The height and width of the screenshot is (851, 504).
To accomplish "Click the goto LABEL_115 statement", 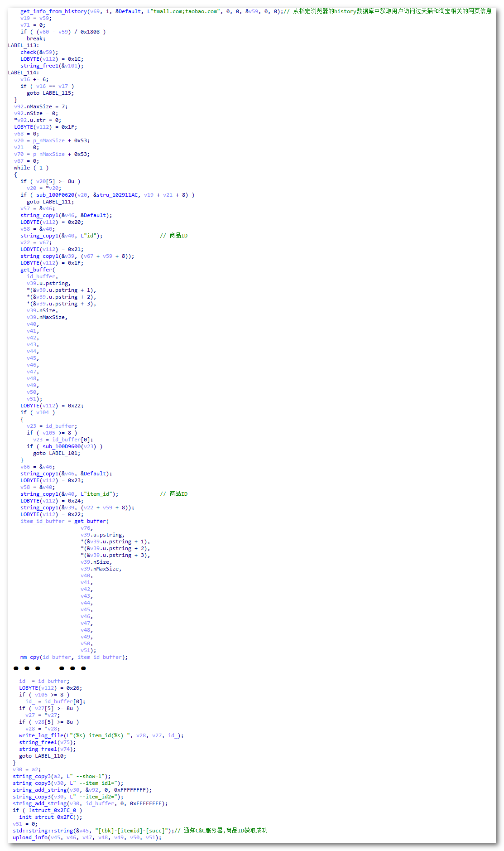I will coord(50,93).
